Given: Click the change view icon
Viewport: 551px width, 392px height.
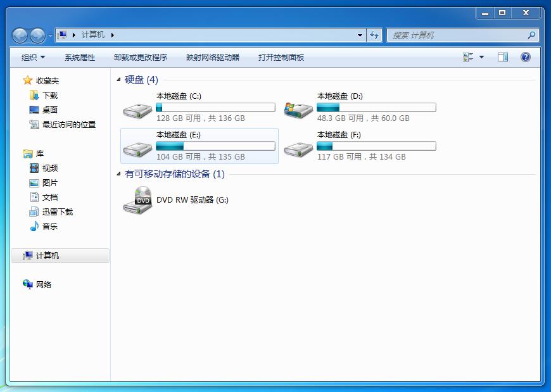Looking at the screenshot, I should click(x=468, y=57).
